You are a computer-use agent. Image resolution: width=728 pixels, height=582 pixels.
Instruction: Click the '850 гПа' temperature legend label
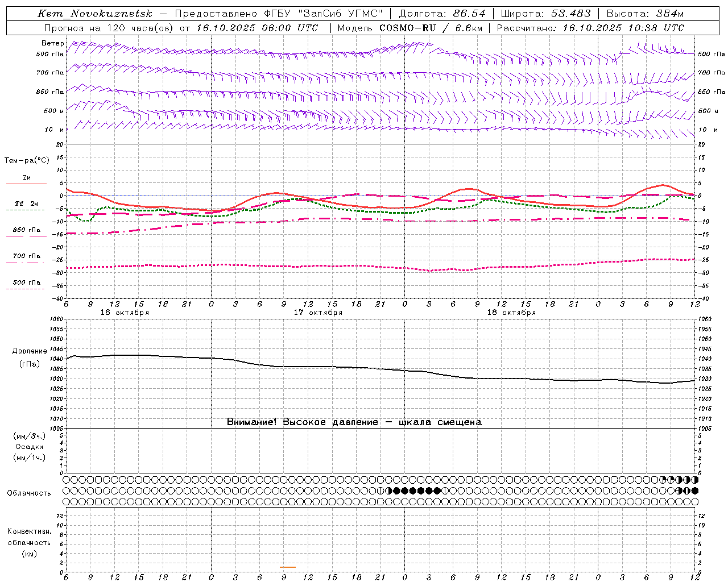(27, 230)
